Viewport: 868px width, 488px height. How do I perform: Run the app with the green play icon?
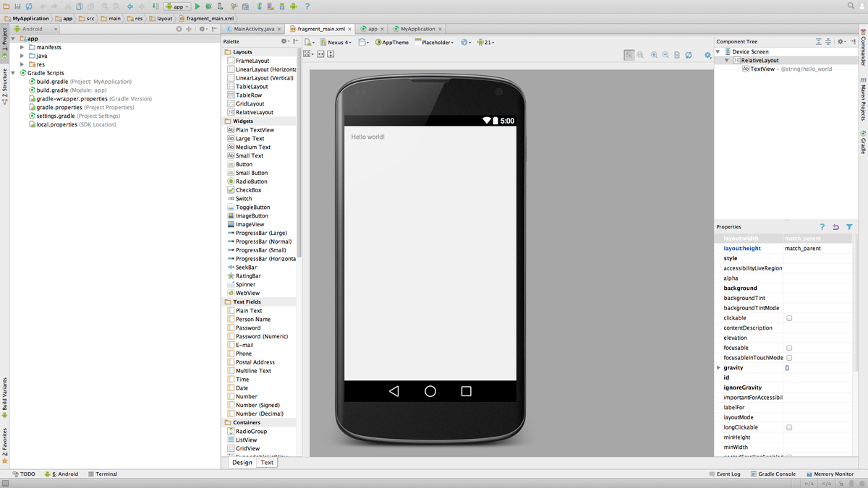(197, 7)
